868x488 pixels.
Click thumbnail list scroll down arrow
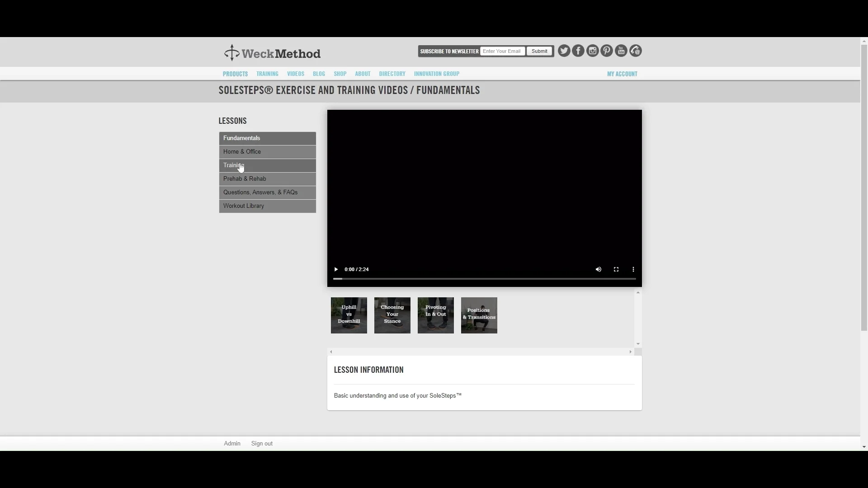tap(638, 344)
